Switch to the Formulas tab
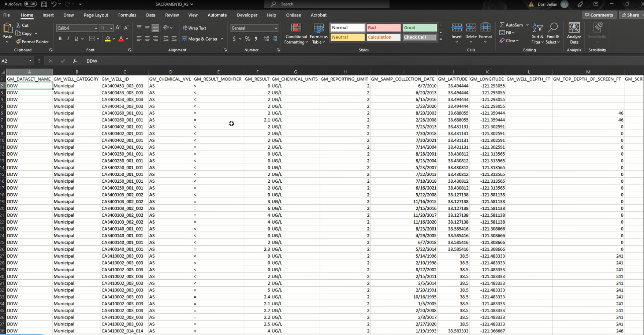 pyautogui.click(x=127, y=15)
